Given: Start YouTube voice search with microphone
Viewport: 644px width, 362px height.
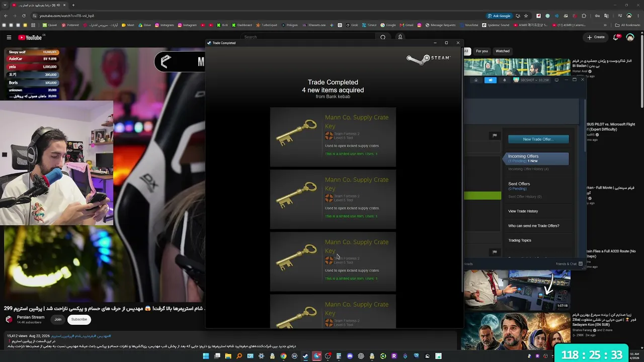Looking at the screenshot, I should pos(400,37).
